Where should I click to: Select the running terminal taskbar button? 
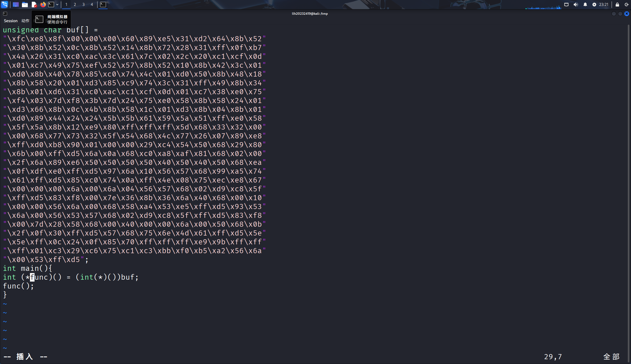tap(103, 4)
